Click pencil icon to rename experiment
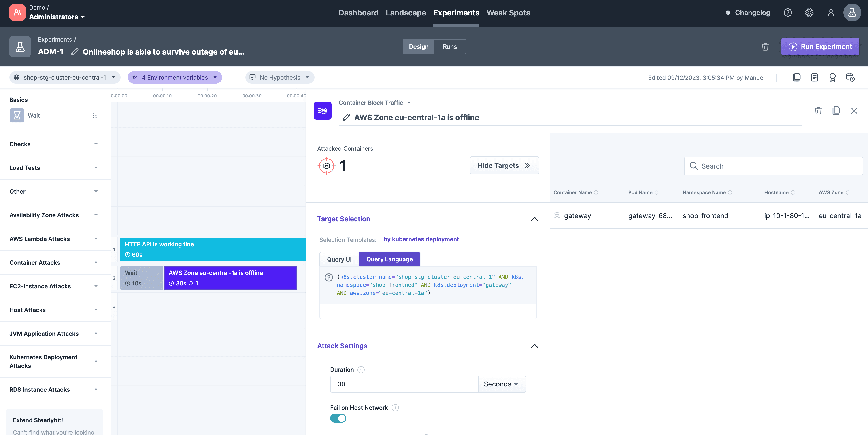Image resolution: width=868 pixels, height=435 pixels. 75,52
